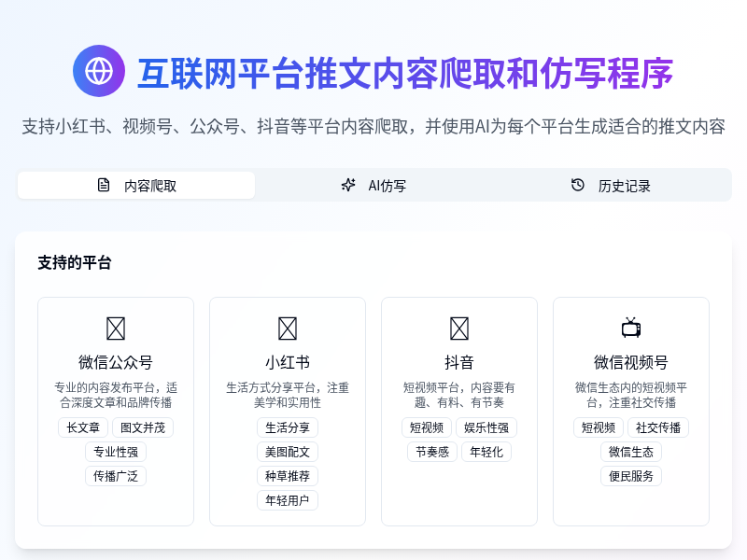747x560 pixels.
Task: Click the 年轻化 tag
Action: pyautogui.click(x=486, y=452)
